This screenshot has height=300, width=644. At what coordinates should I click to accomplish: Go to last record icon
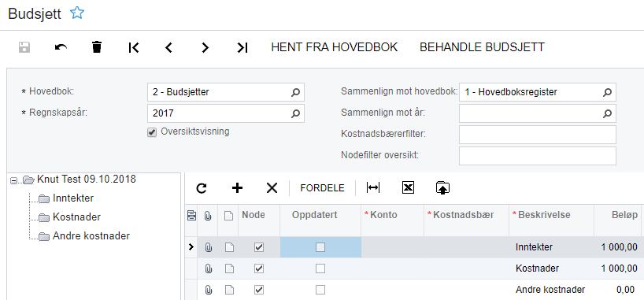(x=242, y=48)
